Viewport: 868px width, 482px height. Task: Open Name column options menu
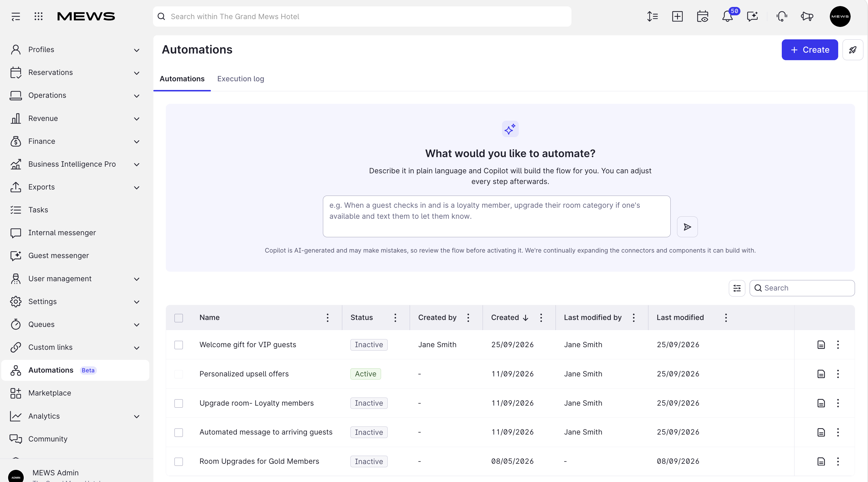(x=328, y=318)
